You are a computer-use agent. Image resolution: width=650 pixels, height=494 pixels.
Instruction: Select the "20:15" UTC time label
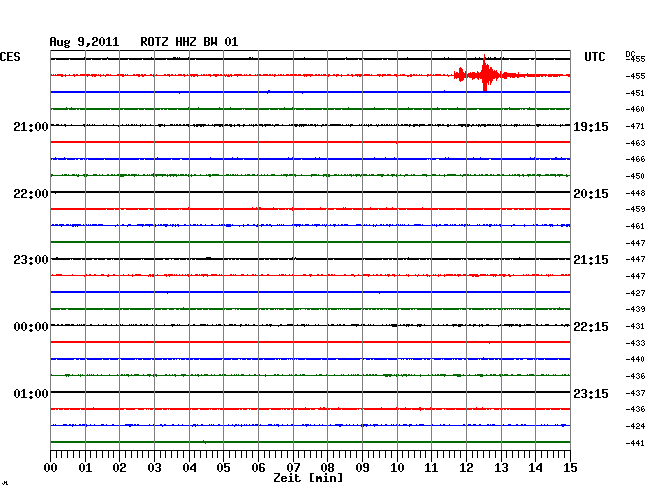591,194
